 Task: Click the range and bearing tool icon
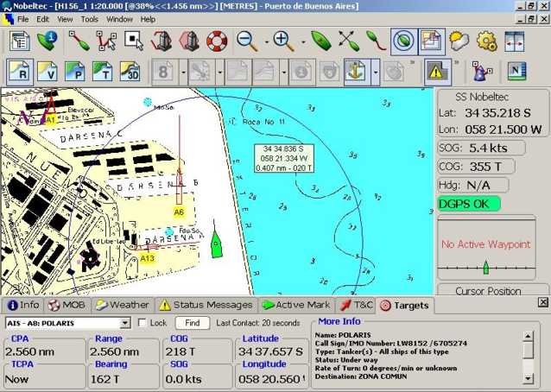pos(161,41)
